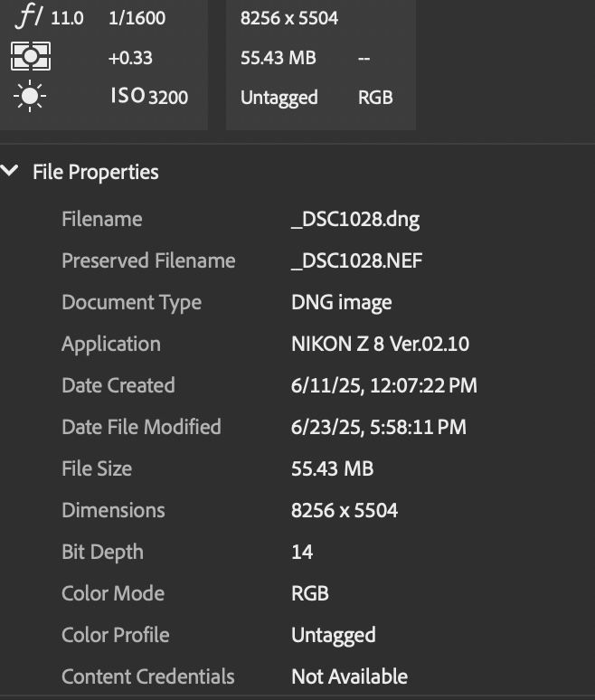Click the Dimensions label in properties list
The image size is (595, 700).
[113, 510]
